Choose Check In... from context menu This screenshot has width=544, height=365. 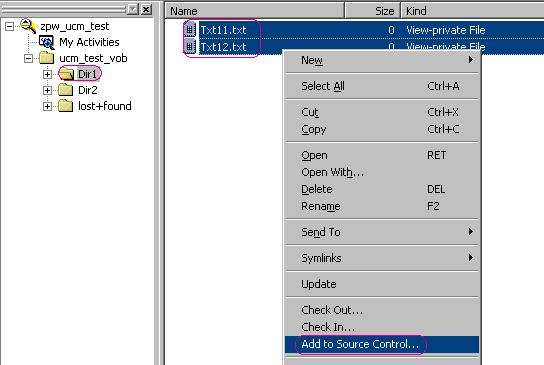[x=382, y=326]
